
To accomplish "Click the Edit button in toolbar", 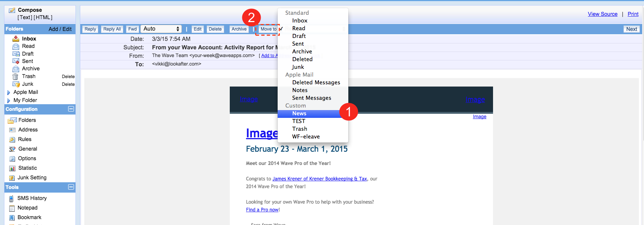I will pyautogui.click(x=198, y=29).
